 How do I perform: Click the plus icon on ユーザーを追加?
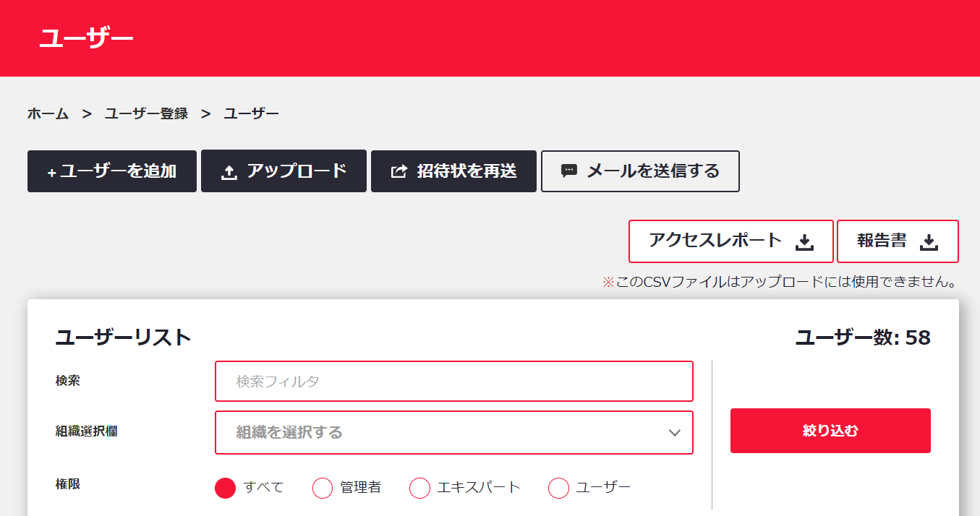(51, 173)
